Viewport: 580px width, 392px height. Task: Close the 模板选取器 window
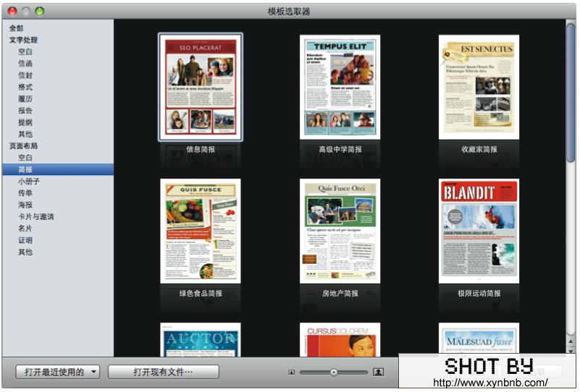[12, 11]
